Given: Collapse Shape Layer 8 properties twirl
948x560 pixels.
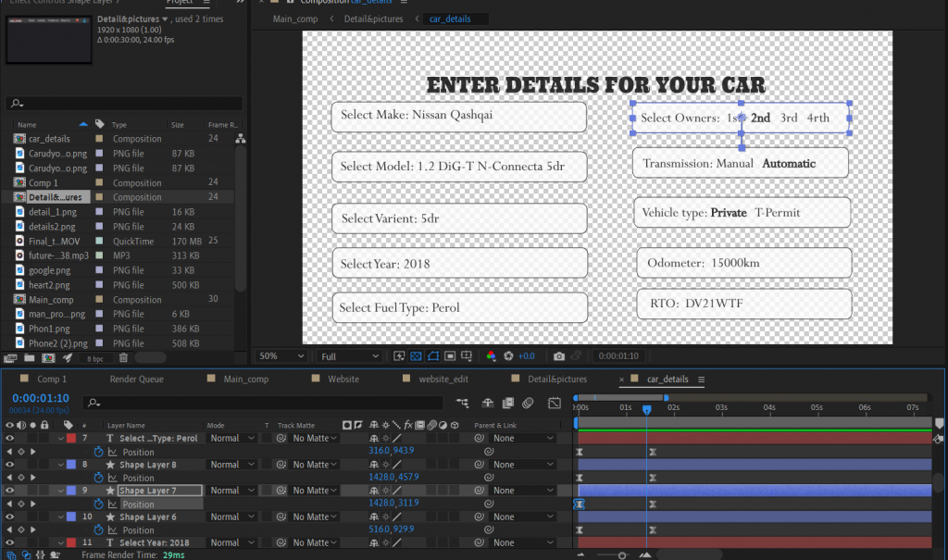Looking at the screenshot, I should point(60,465).
